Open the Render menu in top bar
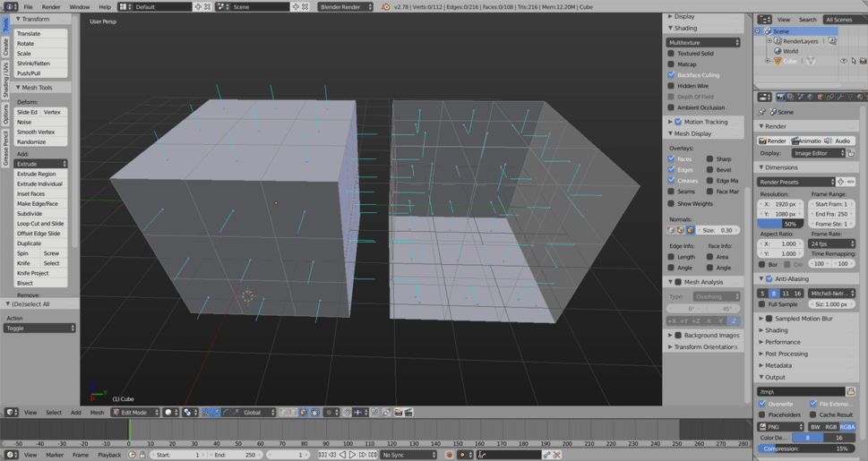The height and width of the screenshot is (461, 868). (50, 6)
